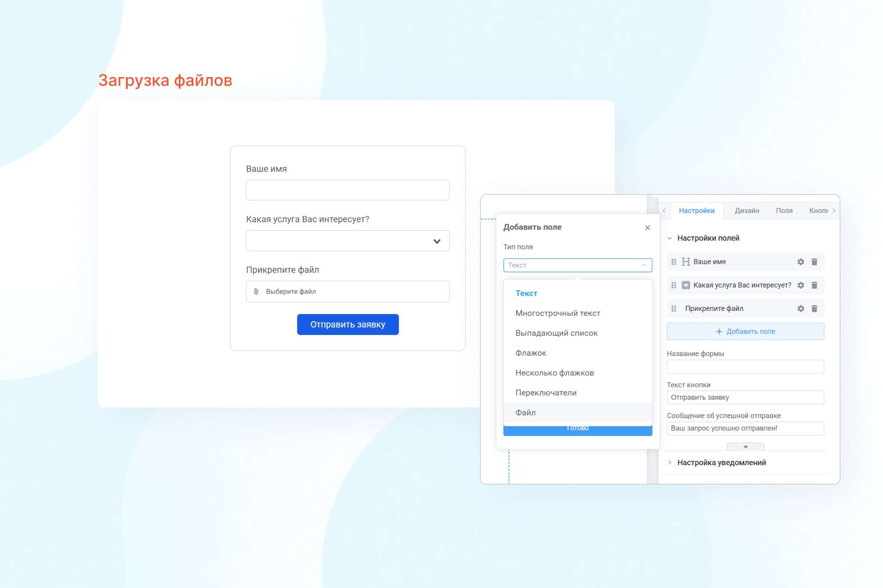Open the Тип поля dropdown
This screenshot has height=588, width=883.
[577, 265]
